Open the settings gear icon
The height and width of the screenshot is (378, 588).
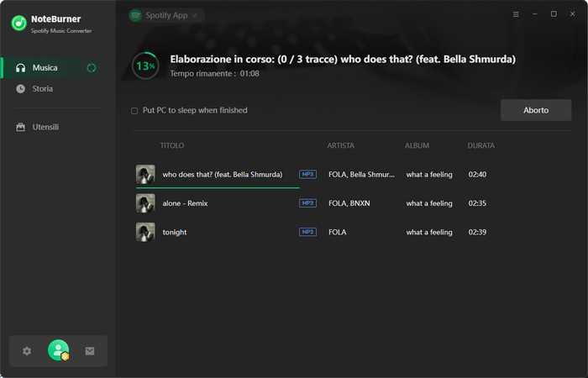pyautogui.click(x=27, y=351)
